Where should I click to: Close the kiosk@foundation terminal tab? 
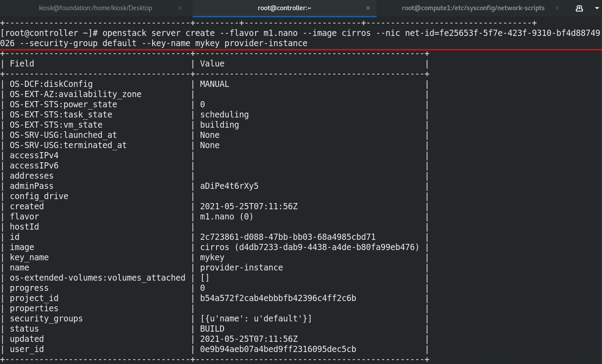tap(180, 8)
